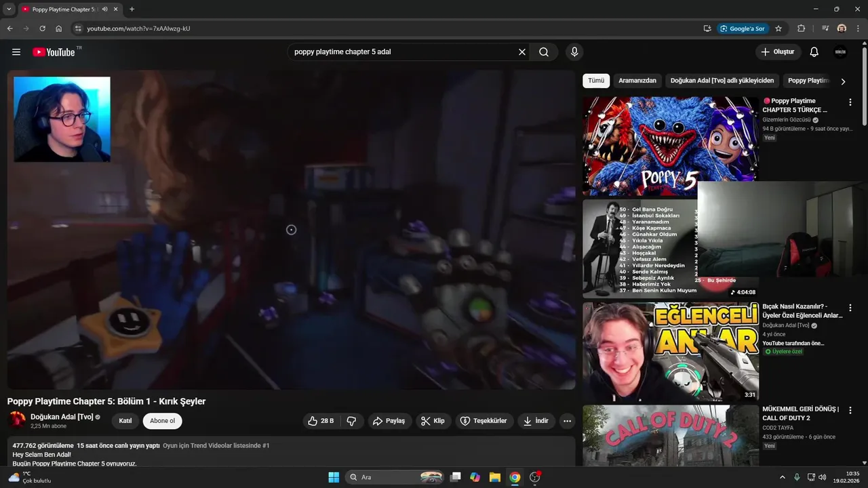
Task: Select the Tümü filter chip
Action: point(596,81)
